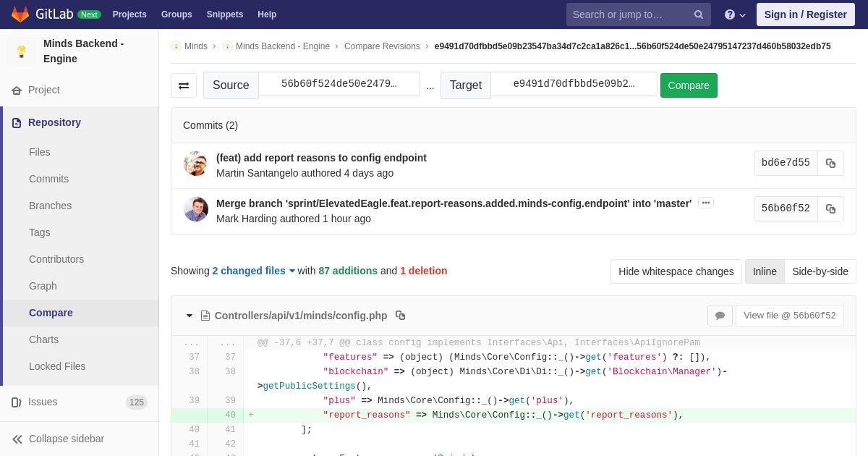Copy commit SHA 56b60f52
Viewport: 868px width, 456px height.
click(x=830, y=209)
